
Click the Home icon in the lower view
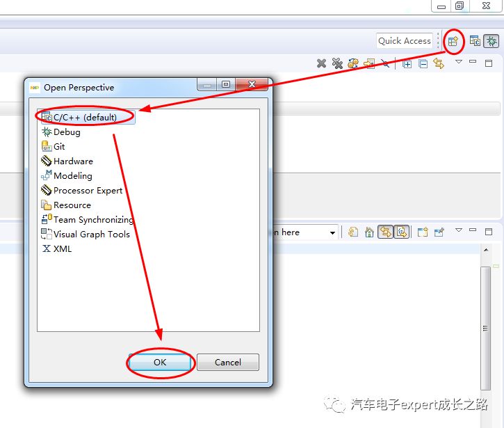[369, 232]
